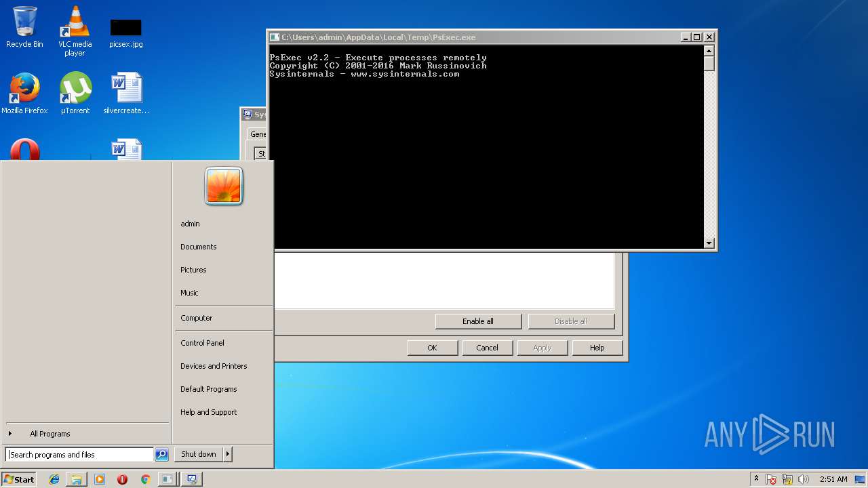
Task: Click OK in System Configuration window
Action: click(x=432, y=348)
